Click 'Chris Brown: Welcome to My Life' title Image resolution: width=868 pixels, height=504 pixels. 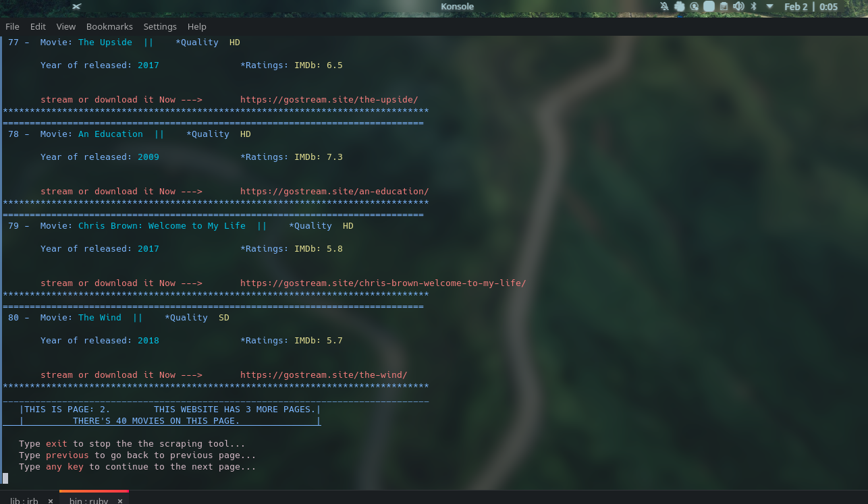click(162, 226)
